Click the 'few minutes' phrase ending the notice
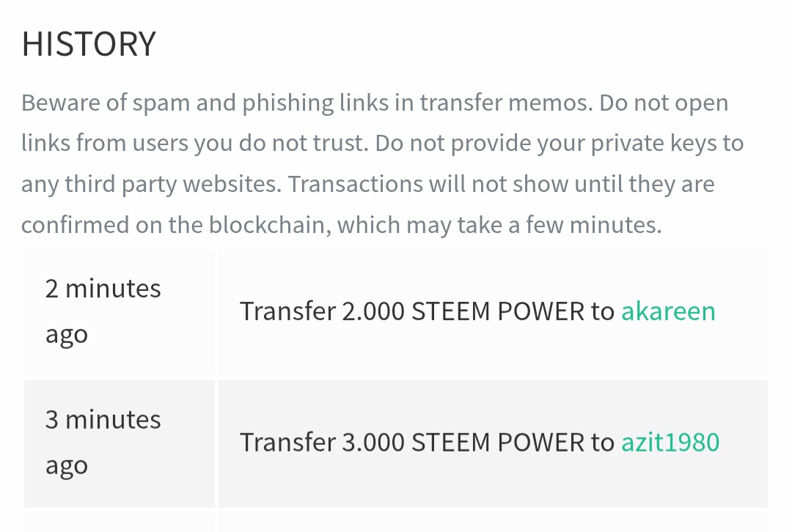This screenshot has width=792, height=532. point(593,225)
